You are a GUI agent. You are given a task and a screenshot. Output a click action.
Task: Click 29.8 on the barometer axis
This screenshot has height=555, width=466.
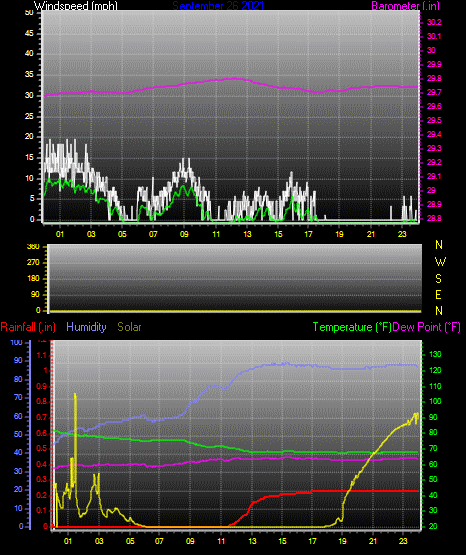pos(434,78)
